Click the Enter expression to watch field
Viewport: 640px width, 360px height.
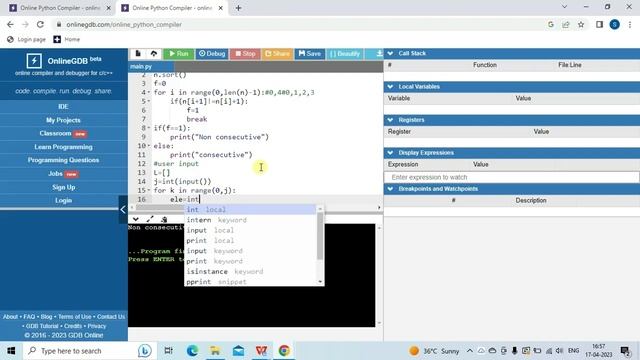point(511,177)
